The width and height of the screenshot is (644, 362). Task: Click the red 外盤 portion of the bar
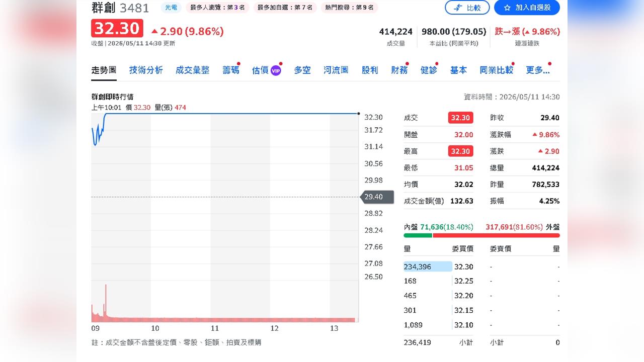(x=496, y=235)
